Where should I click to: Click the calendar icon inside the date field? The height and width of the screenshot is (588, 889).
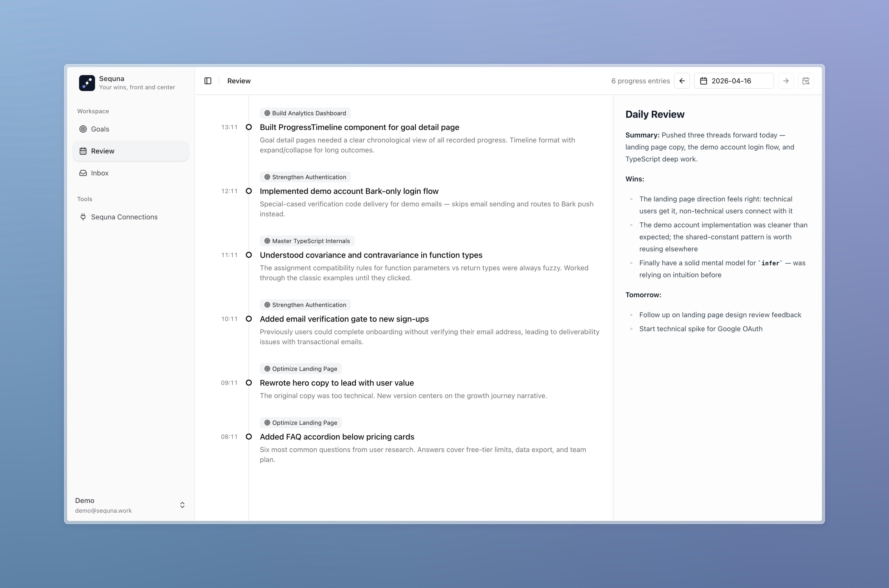[x=704, y=81]
